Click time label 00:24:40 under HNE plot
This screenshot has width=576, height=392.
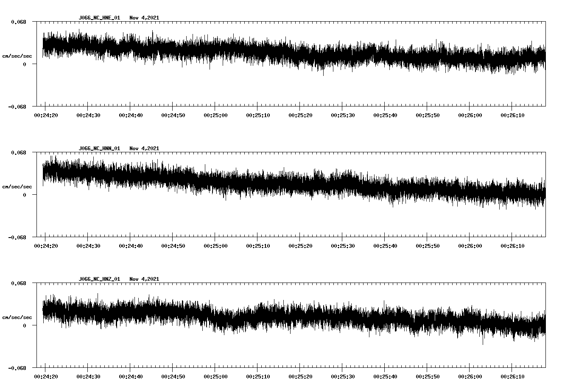(x=131, y=115)
